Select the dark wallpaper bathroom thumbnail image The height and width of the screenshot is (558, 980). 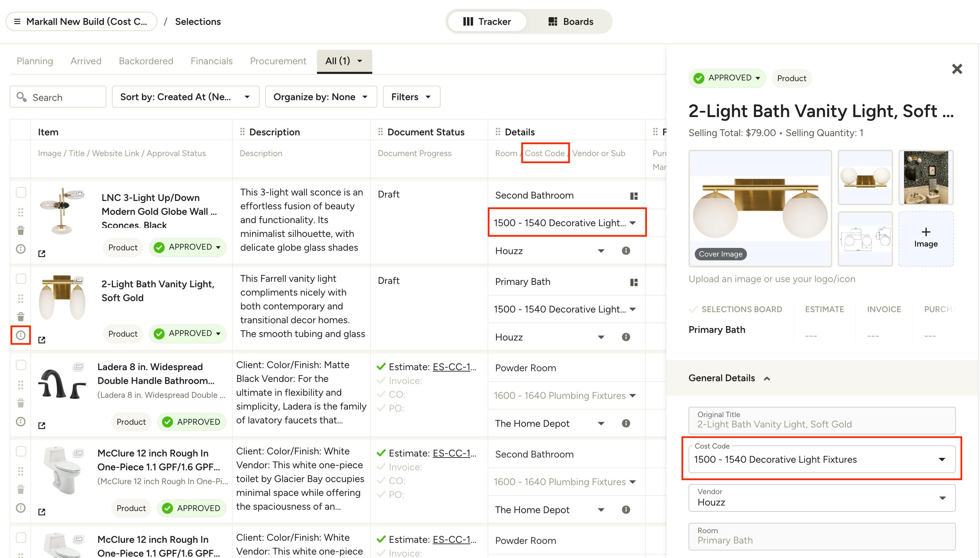925,177
